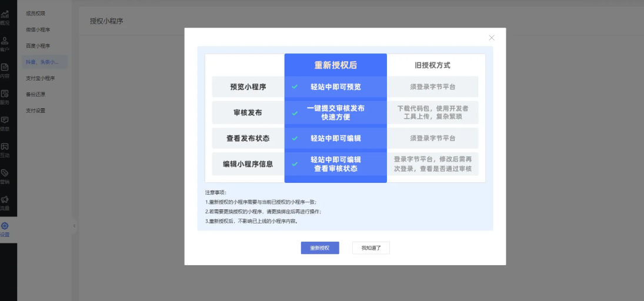Close the dialog with the X icon
Image resolution: width=644 pixels, height=301 pixels.
[x=492, y=38]
